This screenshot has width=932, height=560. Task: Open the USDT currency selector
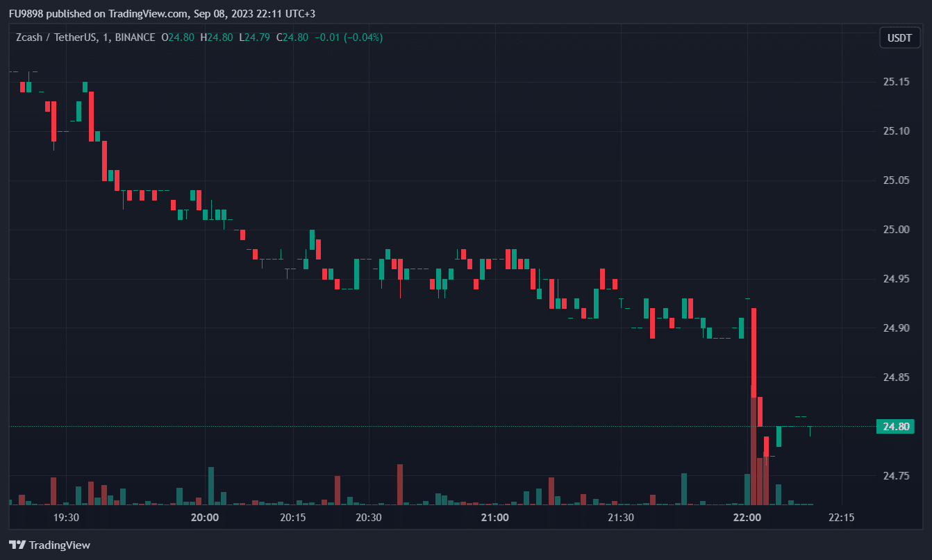pyautogui.click(x=899, y=37)
